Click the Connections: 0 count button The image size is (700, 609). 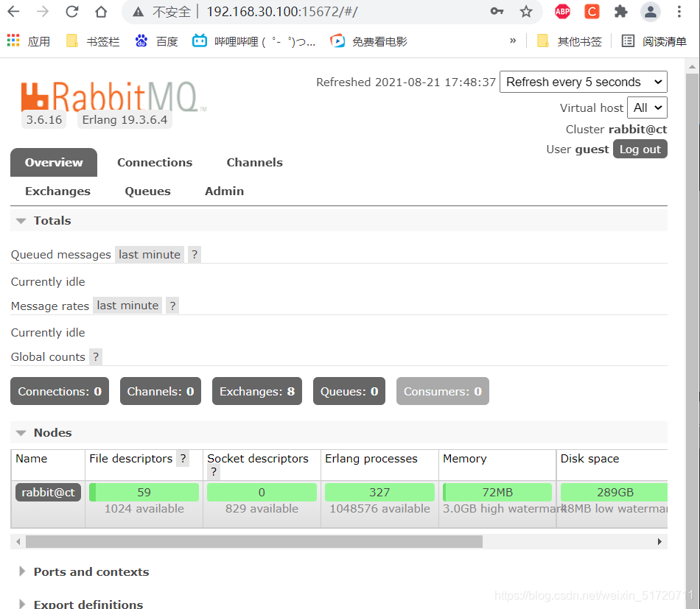tap(60, 391)
